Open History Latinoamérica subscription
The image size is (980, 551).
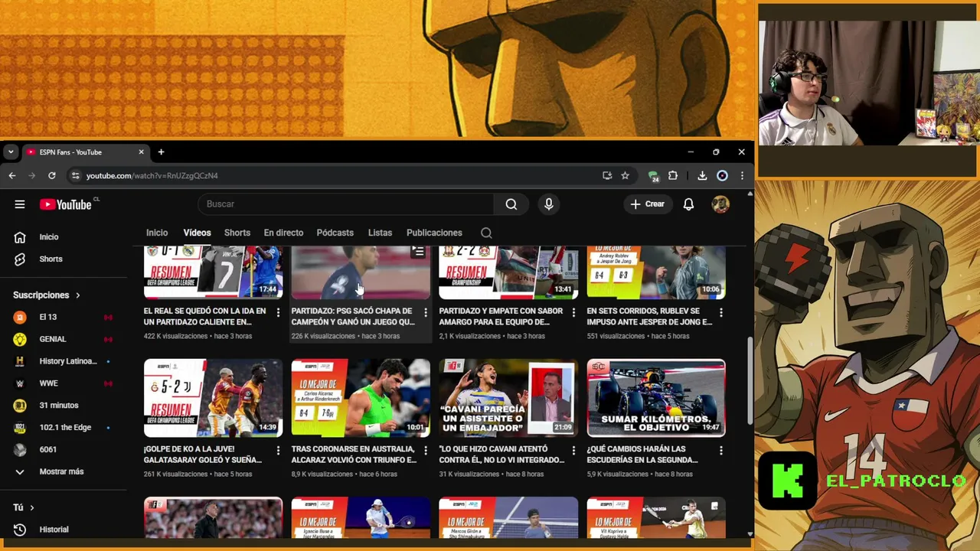click(x=64, y=361)
